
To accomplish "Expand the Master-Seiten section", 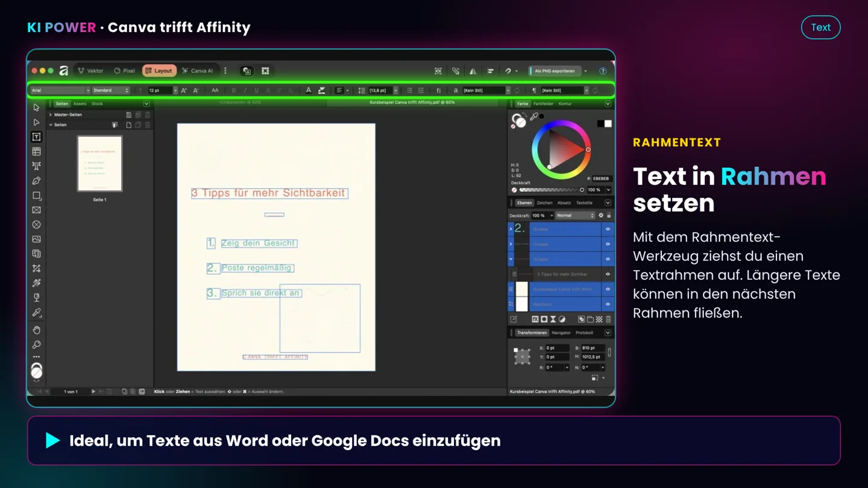I will 51,114.
